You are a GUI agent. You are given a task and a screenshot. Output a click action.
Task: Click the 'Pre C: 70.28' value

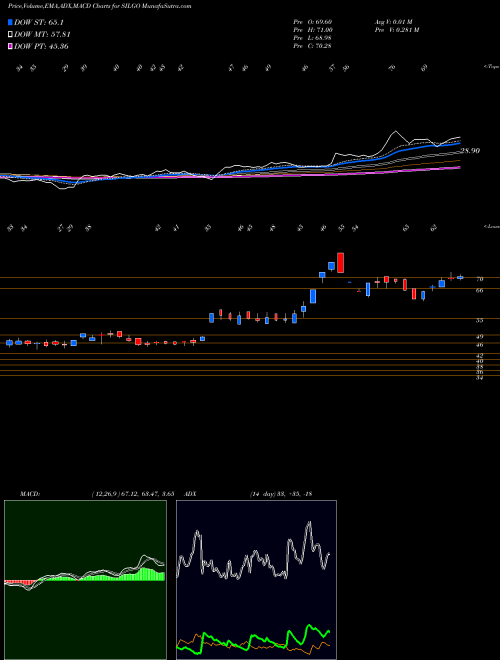pyautogui.click(x=313, y=46)
